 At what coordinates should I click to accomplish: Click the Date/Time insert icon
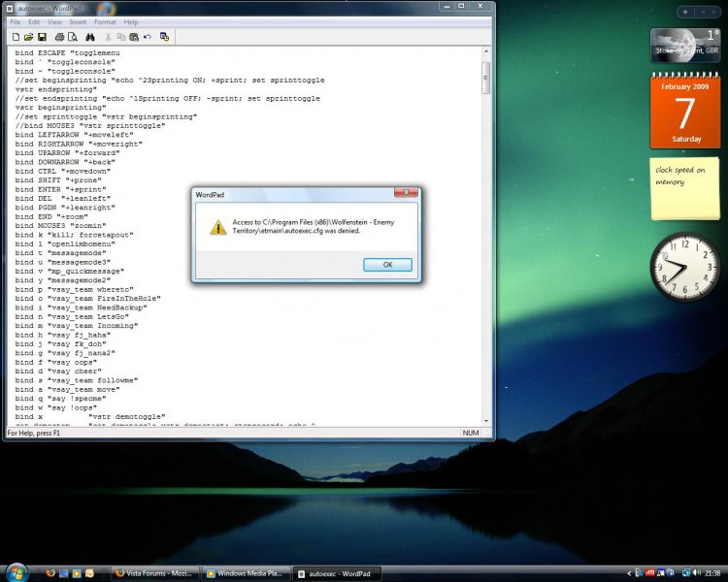164,37
